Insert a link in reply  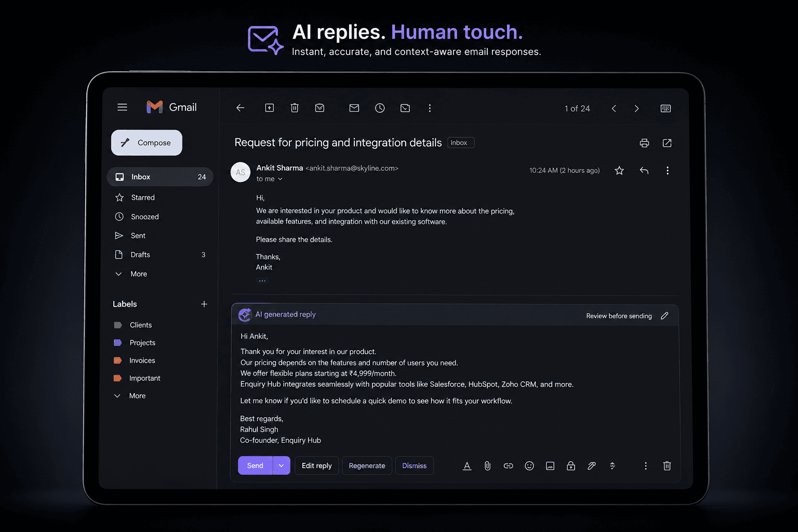pos(508,466)
